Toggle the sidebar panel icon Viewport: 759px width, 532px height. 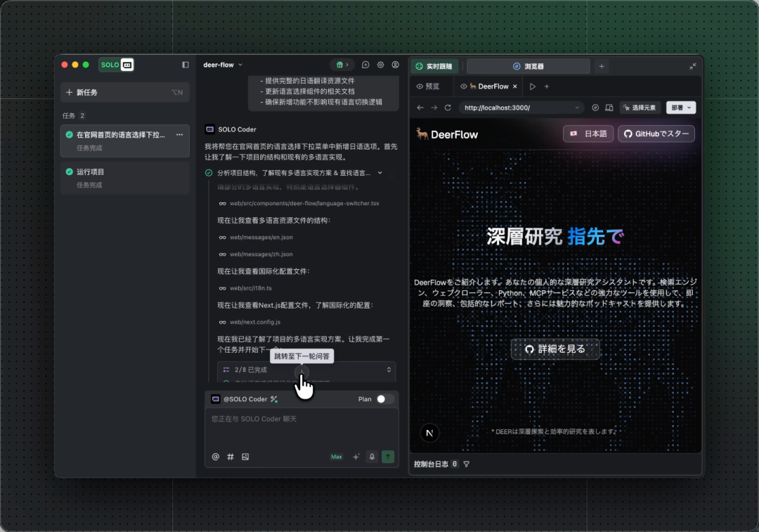pos(185,65)
